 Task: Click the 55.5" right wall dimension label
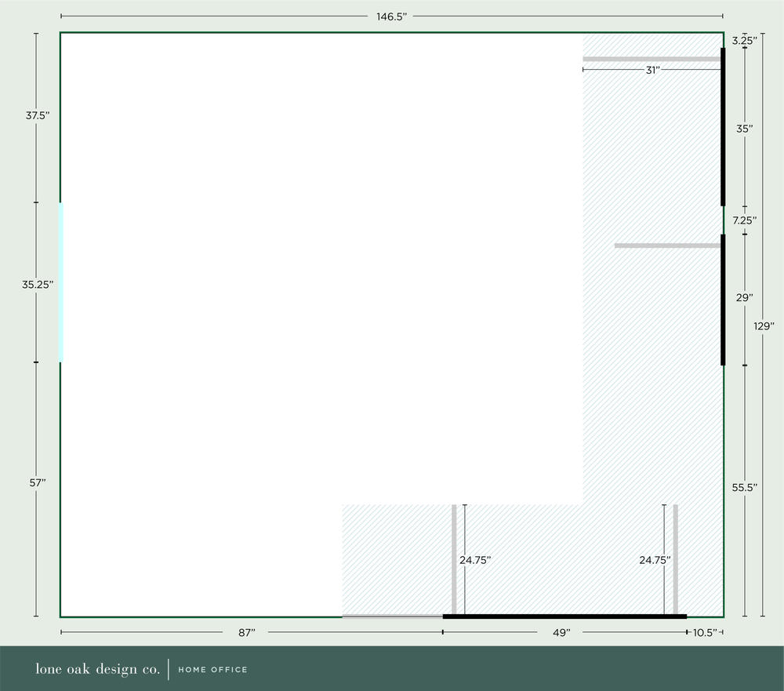point(744,487)
